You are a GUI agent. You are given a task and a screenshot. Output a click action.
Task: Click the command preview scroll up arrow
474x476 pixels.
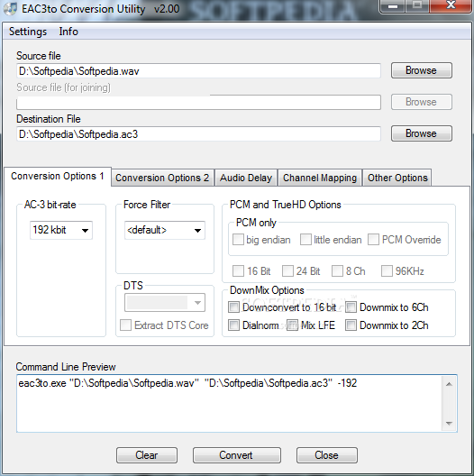click(x=449, y=384)
